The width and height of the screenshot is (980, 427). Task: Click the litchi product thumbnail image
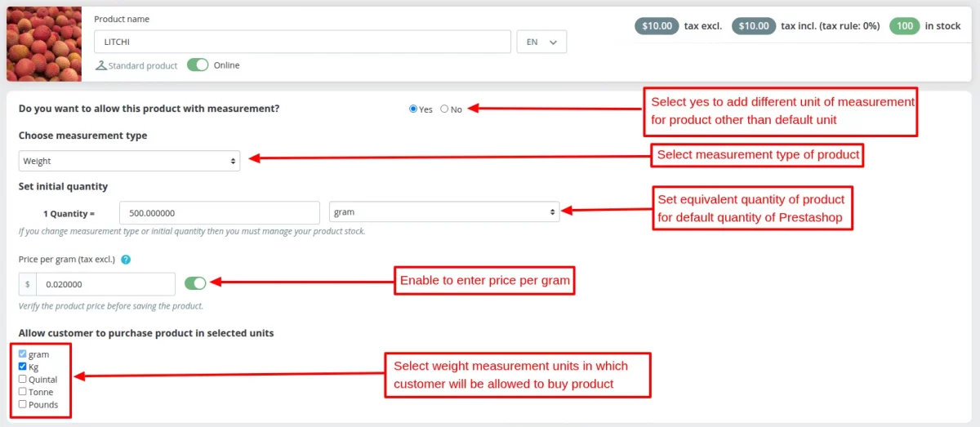point(44,44)
